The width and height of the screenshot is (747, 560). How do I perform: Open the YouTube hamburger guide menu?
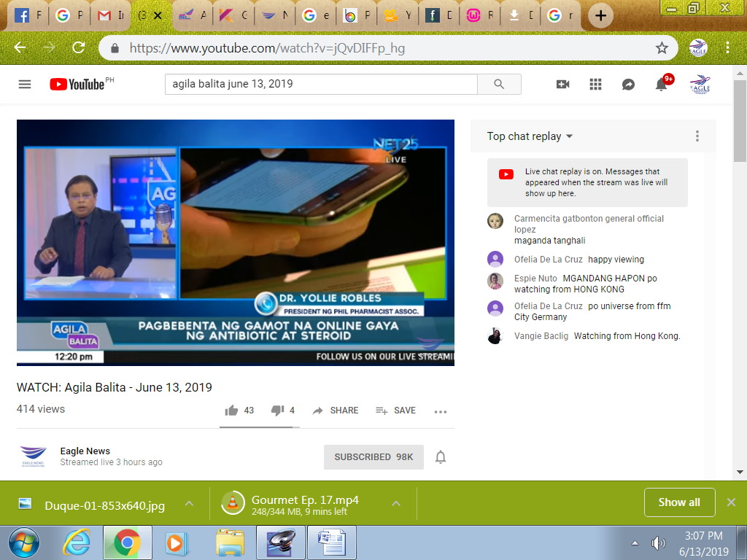tap(25, 84)
